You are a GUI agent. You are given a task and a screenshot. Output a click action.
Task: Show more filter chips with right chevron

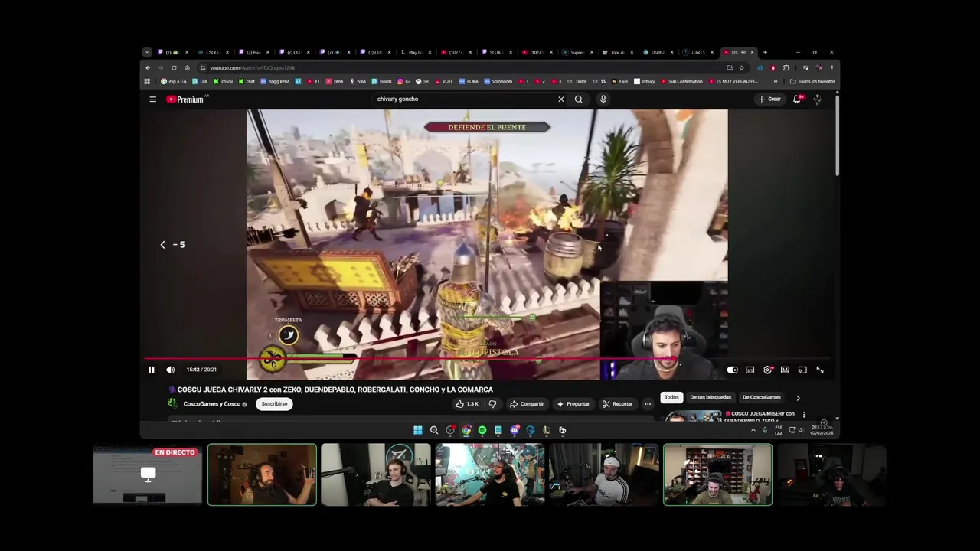[798, 398]
